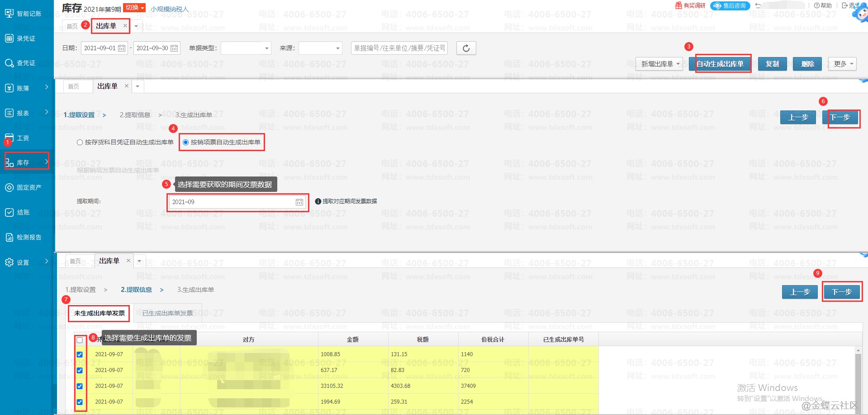This screenshot has width=868, height=415.
Task: Focus the 单据编号/往来单位/摘要/凭证号 search field
Action: tap(399, 48)
